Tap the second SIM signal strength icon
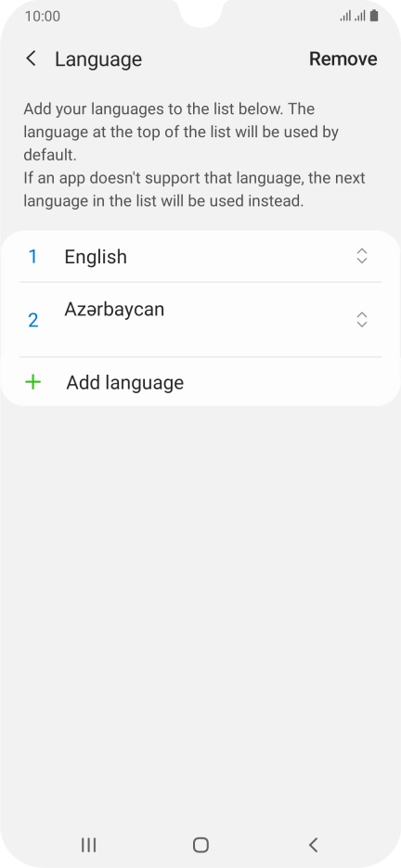This screenshot has width=401, height=868. point(360,16)
